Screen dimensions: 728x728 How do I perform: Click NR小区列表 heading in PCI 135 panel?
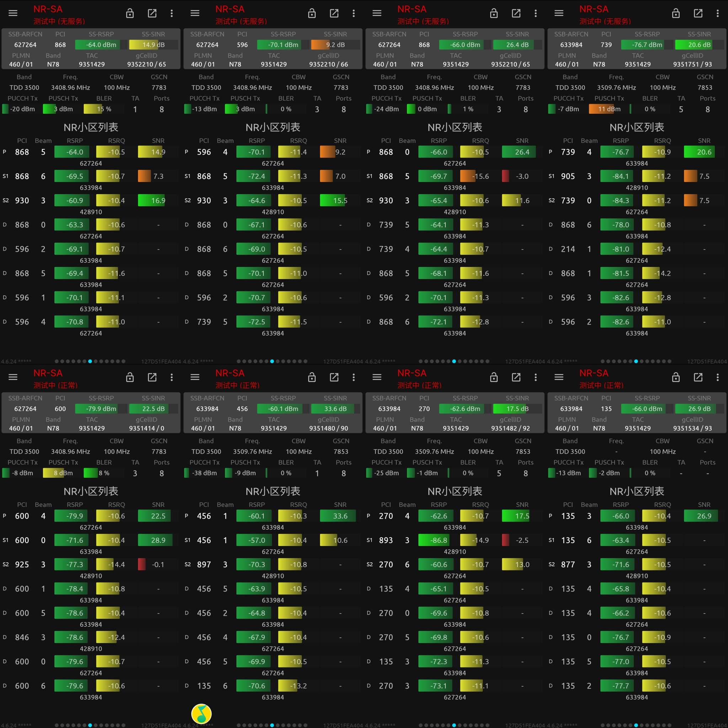click(637, 491)
